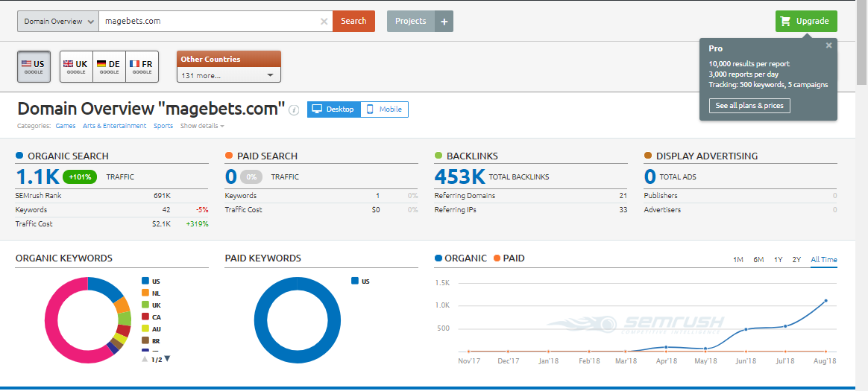Click the Traffic Cost $2.1K value

point(162,224)
